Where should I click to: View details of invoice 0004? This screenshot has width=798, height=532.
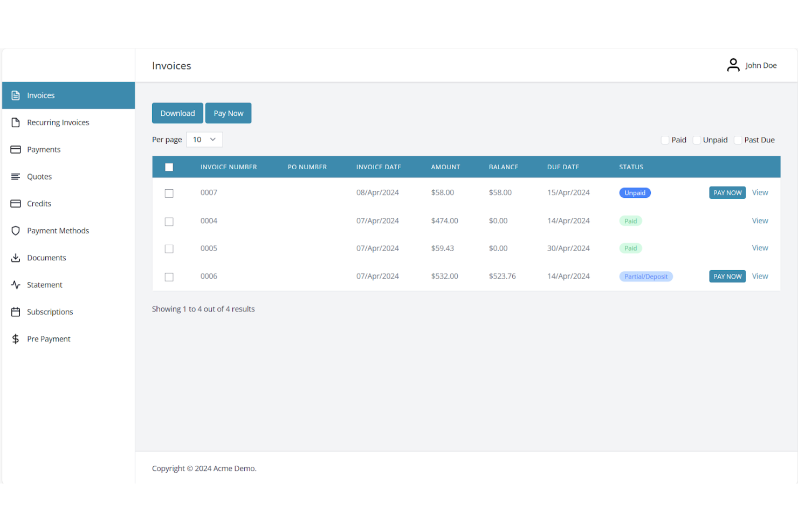coord(760,220)
